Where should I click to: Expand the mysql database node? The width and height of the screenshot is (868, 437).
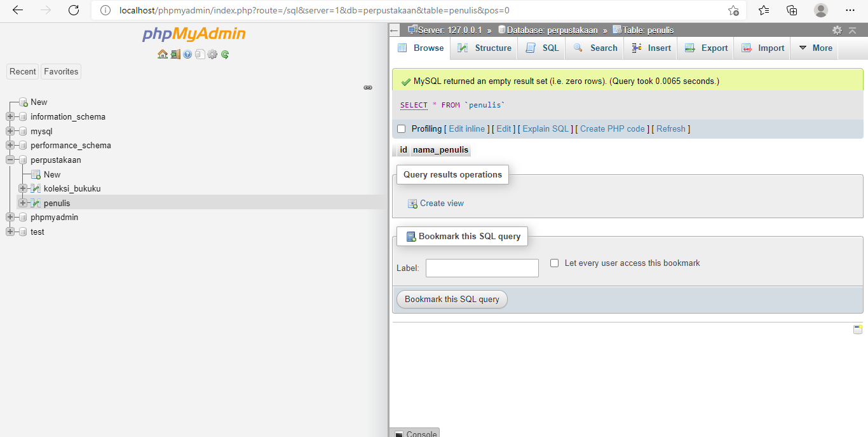9,131
